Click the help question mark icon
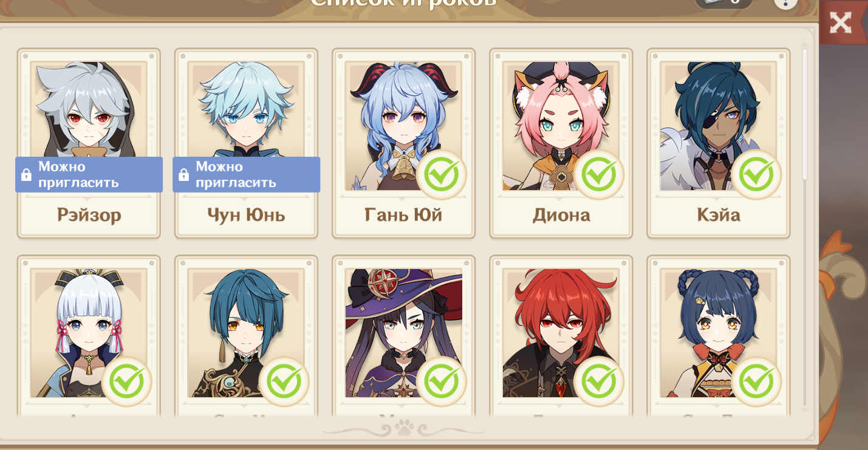 [x=785, y=2]
